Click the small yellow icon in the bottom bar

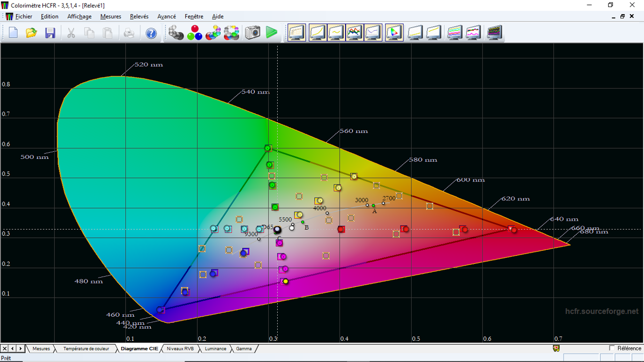tap(556, 348)
